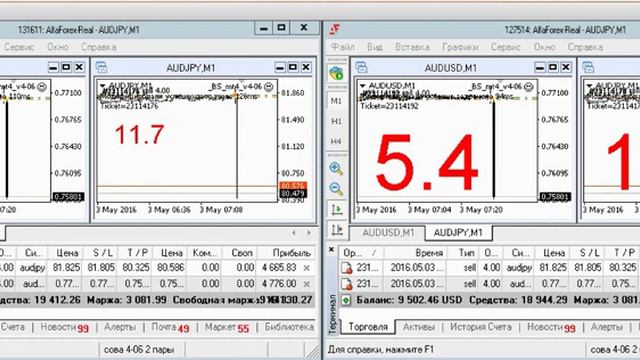The width and height of the screenshot is (640, 360).
Task: Switch to AUDJPY,M1 chart tab in right window
Action: [458, 233]
